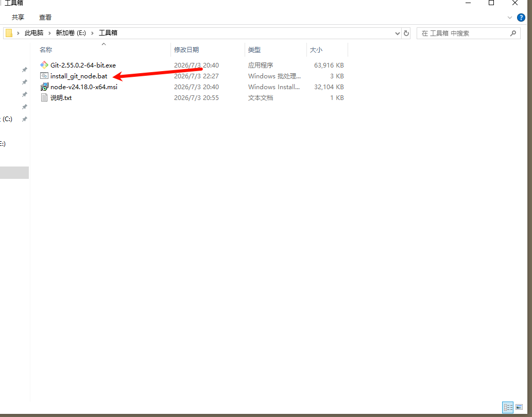Viewport: 532px width, 417px height.
Task: Click the search magnifier icon
Action: pyautogui.click(x=513, y=34)
